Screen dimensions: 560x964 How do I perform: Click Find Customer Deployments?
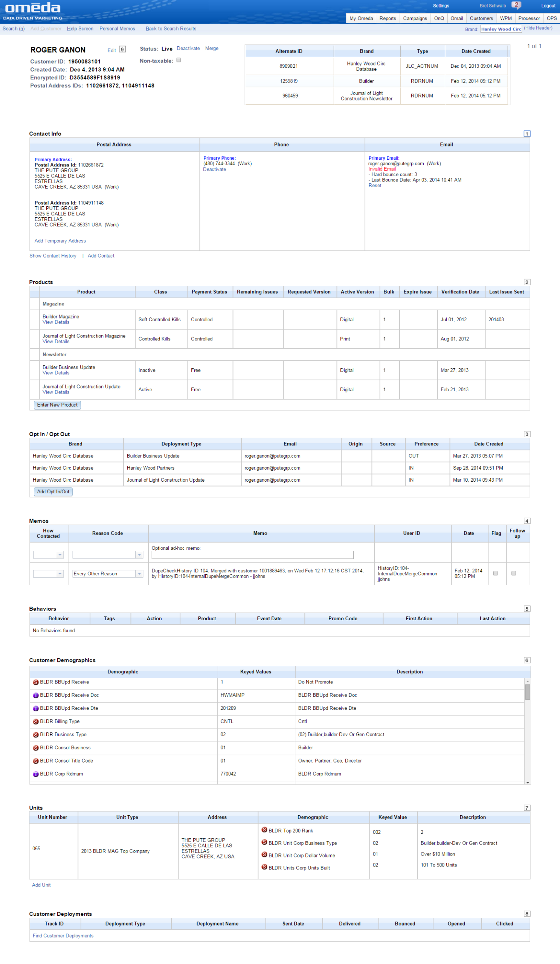pyautogui.click(x=63, y=936)
